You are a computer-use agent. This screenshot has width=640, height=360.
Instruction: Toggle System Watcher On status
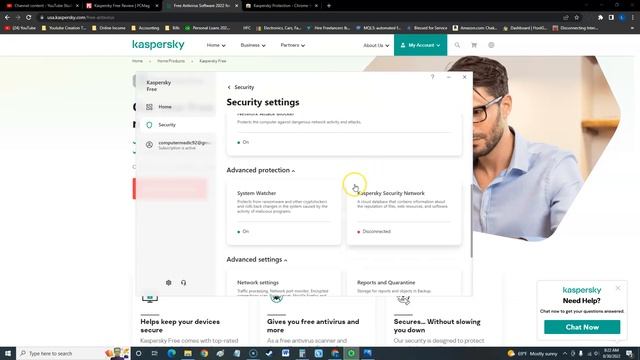tap(243, 231)
